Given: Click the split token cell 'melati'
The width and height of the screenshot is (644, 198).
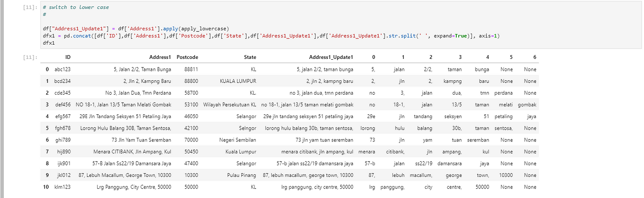Looking at the screenshot, I should pos(506,105).
